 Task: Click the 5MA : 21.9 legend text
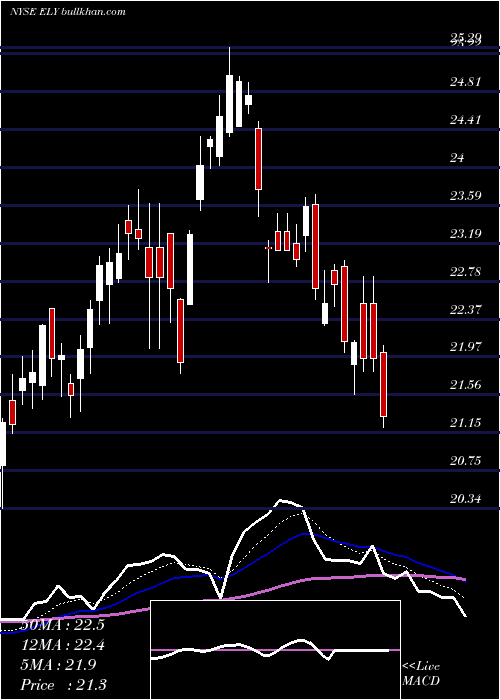tap(58, 665)
